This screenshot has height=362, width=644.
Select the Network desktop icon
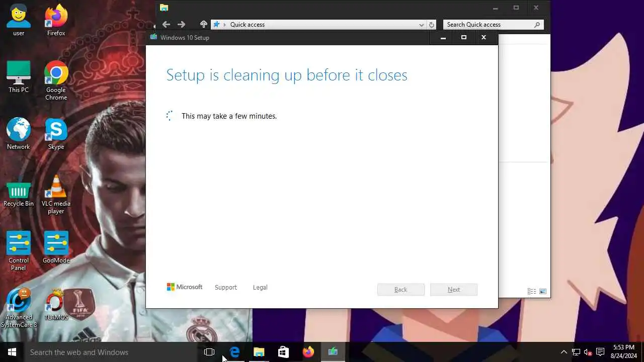point(19,134)
